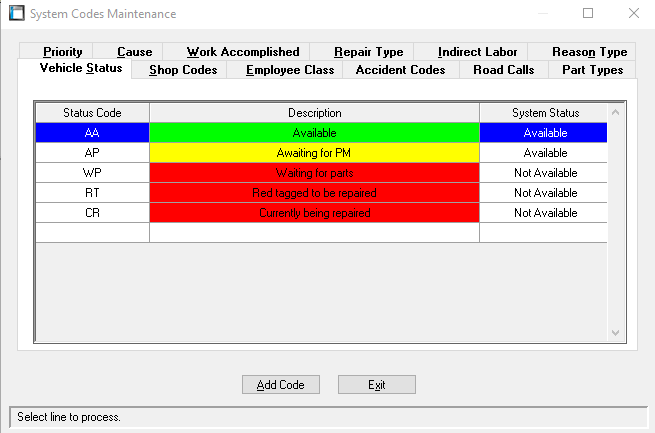The width and height of the screenshot is (655, 433).
Task: Open the Cause tab
Action: tap(134, 52)
